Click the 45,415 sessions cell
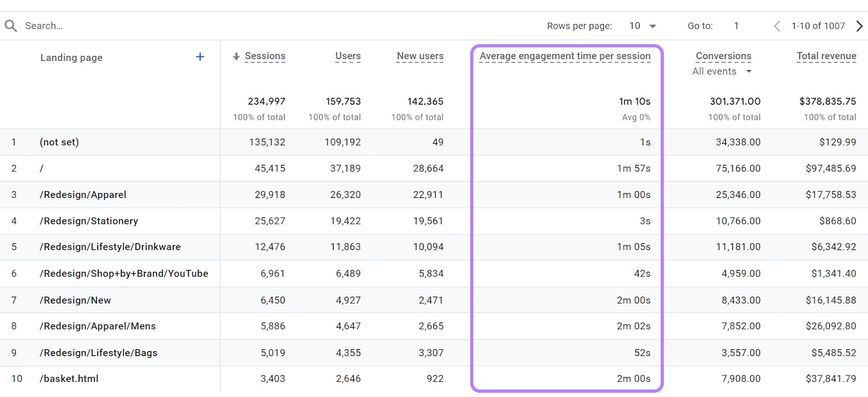868x397 pixels. pos(270,168)
